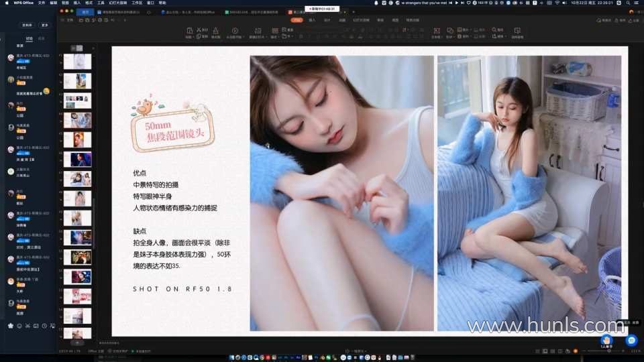
Task: Click the slide Layout icon in the ribbon
Action: coord(275,30)
